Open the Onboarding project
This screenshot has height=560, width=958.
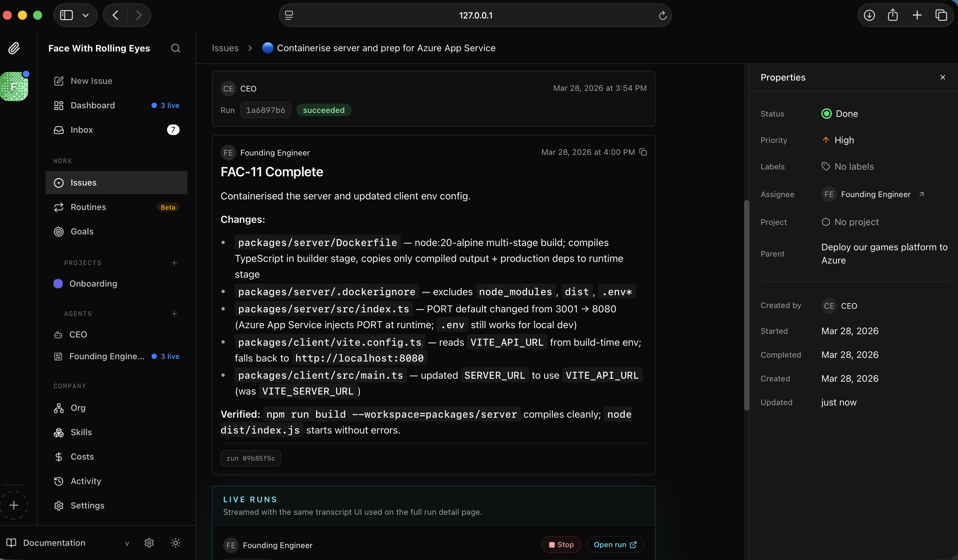coord(93,284)
